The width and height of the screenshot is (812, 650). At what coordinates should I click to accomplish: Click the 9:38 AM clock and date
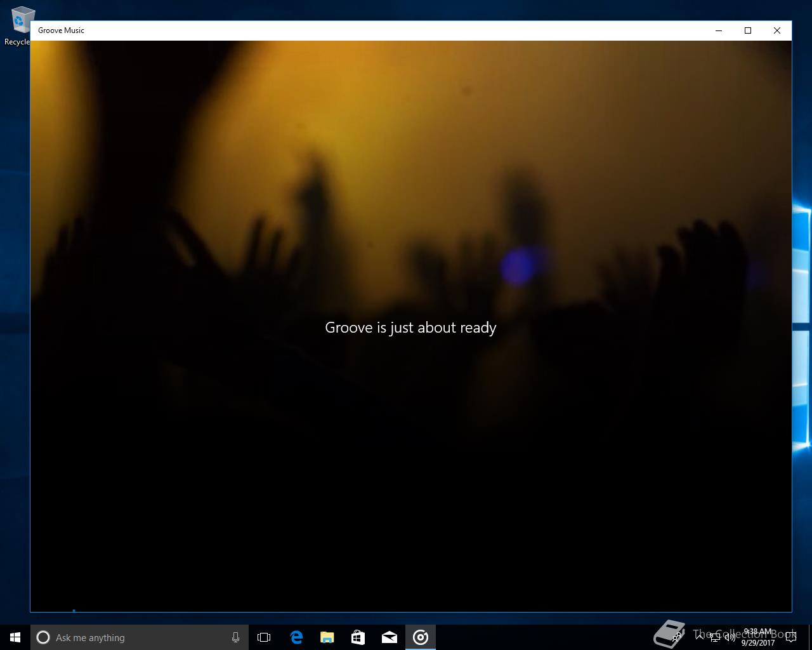click(x=758, y=637)
